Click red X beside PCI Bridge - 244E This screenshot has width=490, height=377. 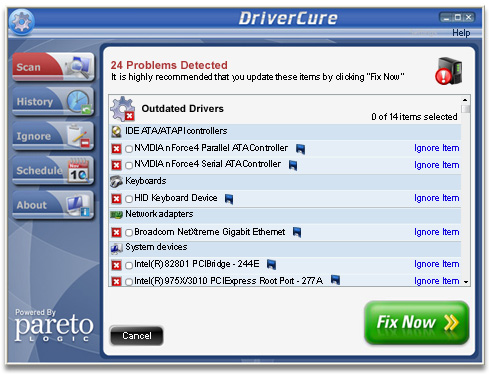(116, 265)
